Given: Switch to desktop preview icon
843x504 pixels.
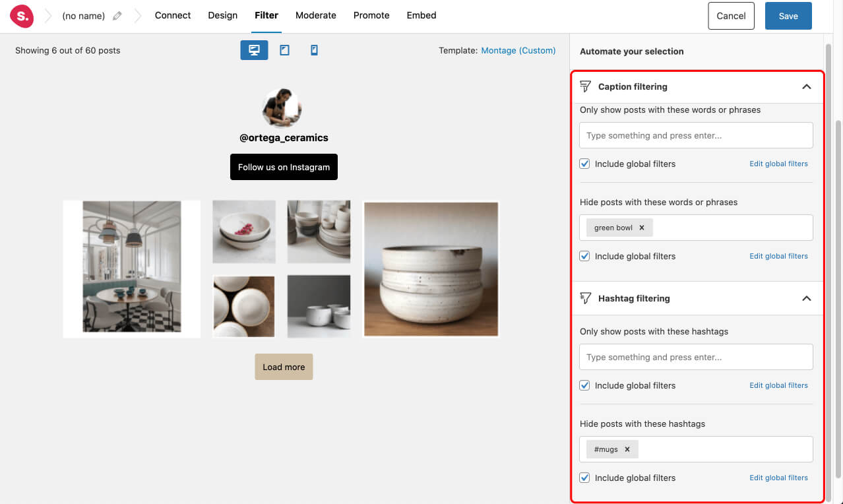Looking at the screenshot, I should pyautogui.click(x=254, y=50).
